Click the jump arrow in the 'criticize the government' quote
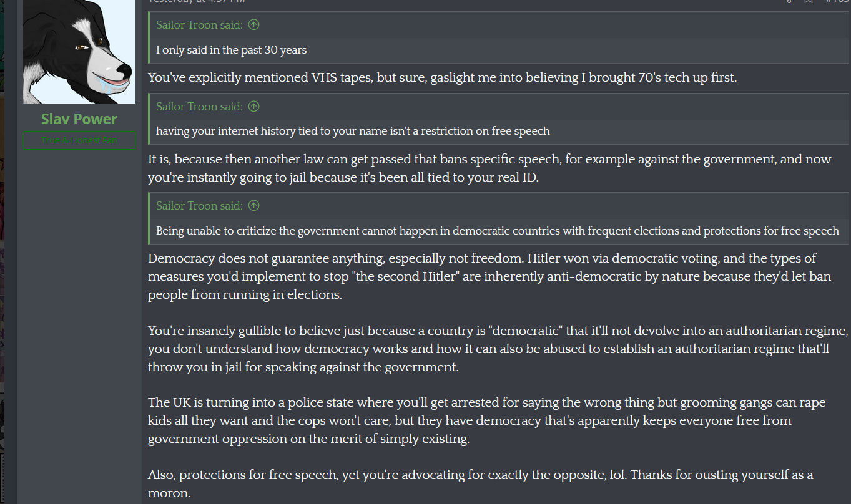The width and height of the screenshot is (851, 504). (253, 206)
